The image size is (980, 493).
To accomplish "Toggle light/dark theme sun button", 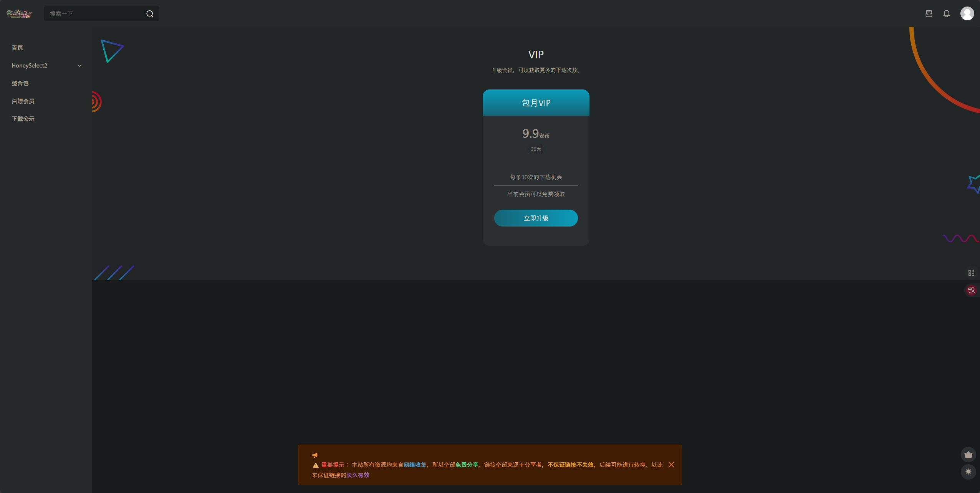I will (x=968, y=471).
